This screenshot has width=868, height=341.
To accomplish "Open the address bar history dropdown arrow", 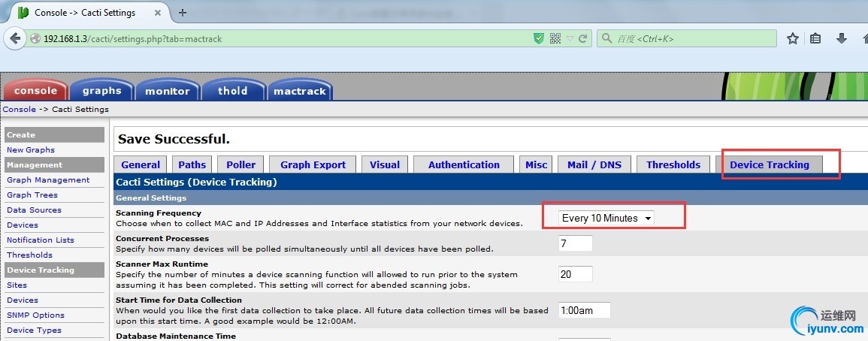I will (570, 39).
